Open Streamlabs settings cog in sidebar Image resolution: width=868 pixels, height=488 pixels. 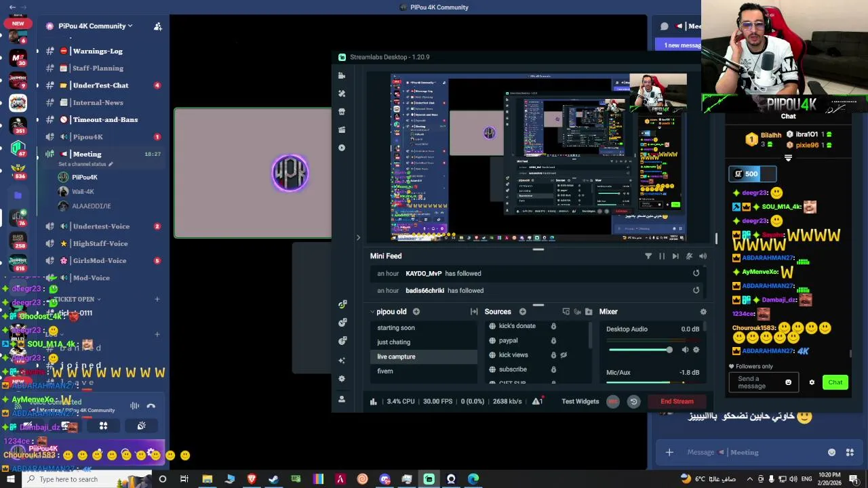pyautogui.click(x=342, y=378)
